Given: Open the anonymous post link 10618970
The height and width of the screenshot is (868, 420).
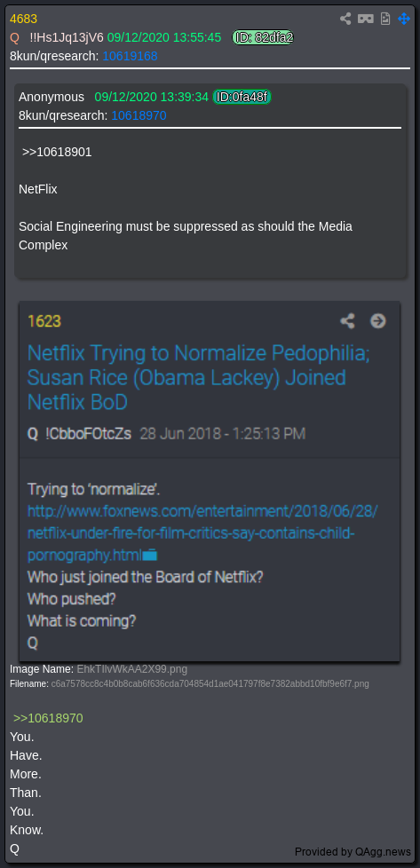Looking at the screenshot, I should pos(139,115).
